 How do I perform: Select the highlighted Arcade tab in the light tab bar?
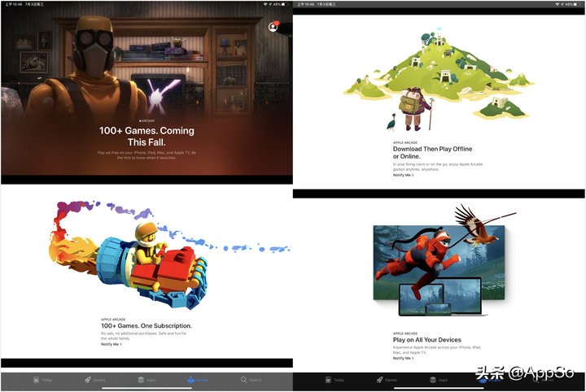(198, 380)
